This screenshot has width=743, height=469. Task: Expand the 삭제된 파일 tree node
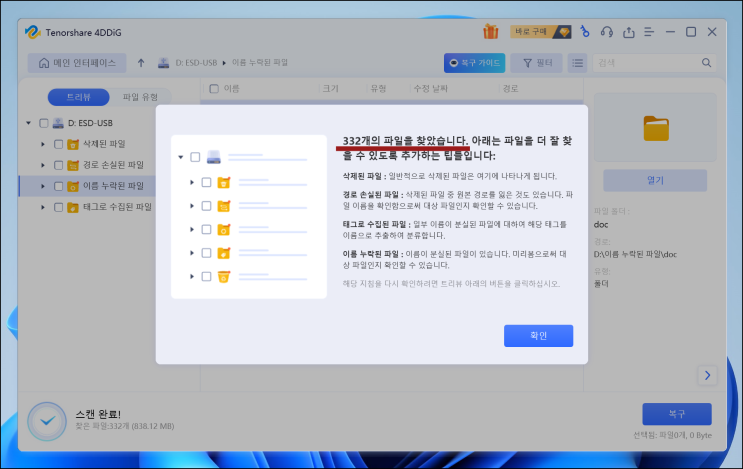tap(43, 144)
